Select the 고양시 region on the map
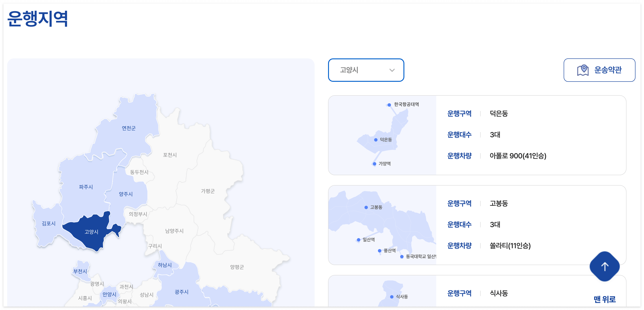 coord(92,231)
